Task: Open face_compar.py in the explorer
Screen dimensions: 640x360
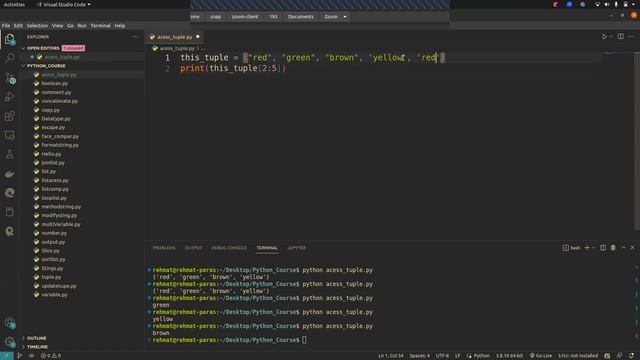Action: (x=60, y=136)
